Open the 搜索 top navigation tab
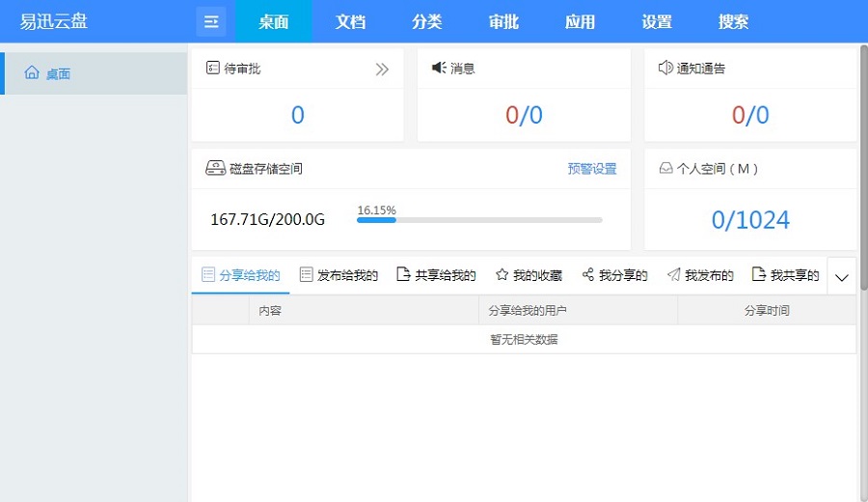This screenshot has height=502, width=868. tap(733, 21)
